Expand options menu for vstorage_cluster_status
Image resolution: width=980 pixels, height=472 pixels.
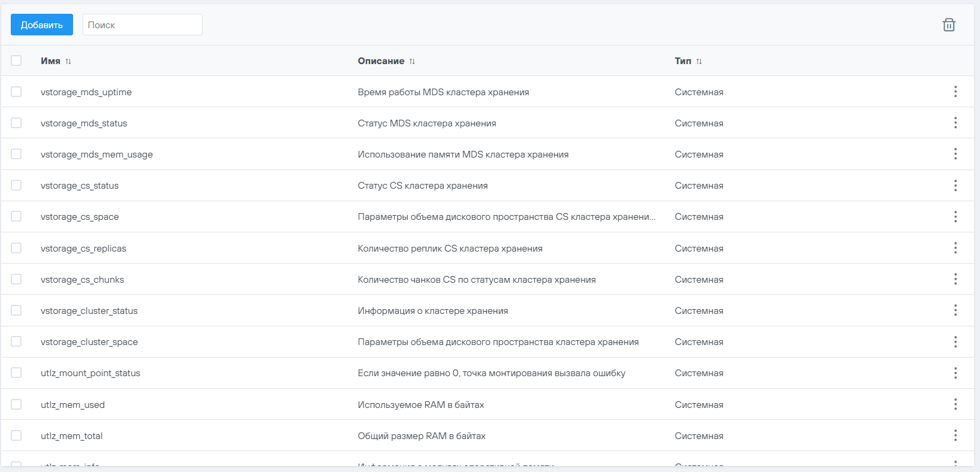click(x=955, y=310)
